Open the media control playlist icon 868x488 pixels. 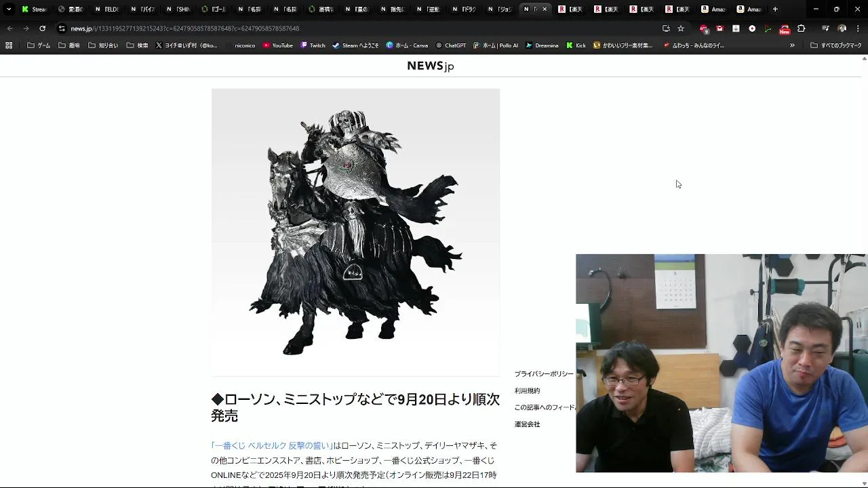click(825, 28)
